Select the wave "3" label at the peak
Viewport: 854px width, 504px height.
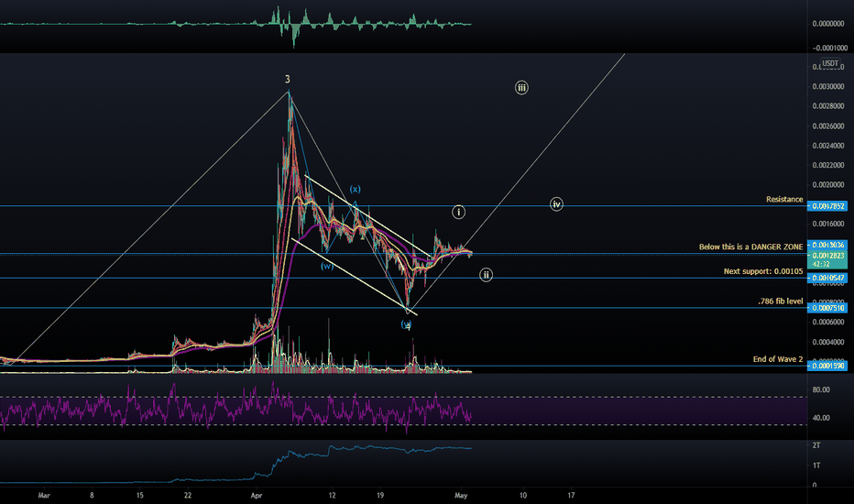pos(288,80)
